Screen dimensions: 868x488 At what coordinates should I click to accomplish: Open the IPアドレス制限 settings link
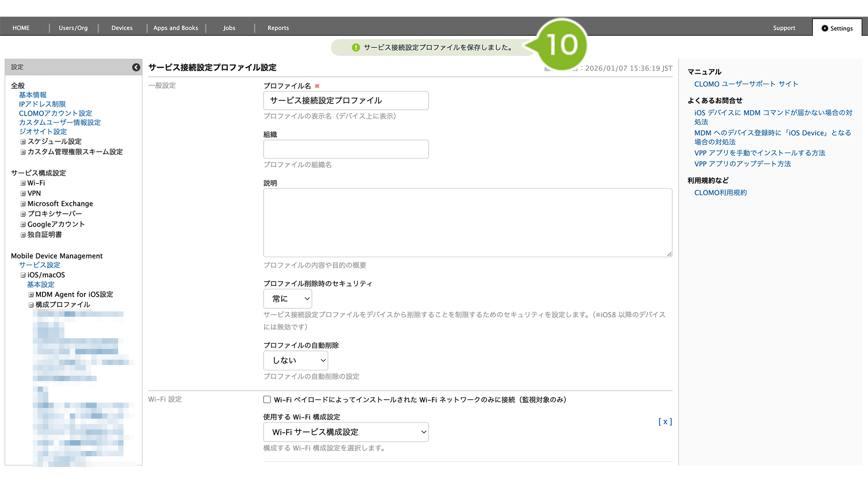pyautogui.click(x=42, y=104)
